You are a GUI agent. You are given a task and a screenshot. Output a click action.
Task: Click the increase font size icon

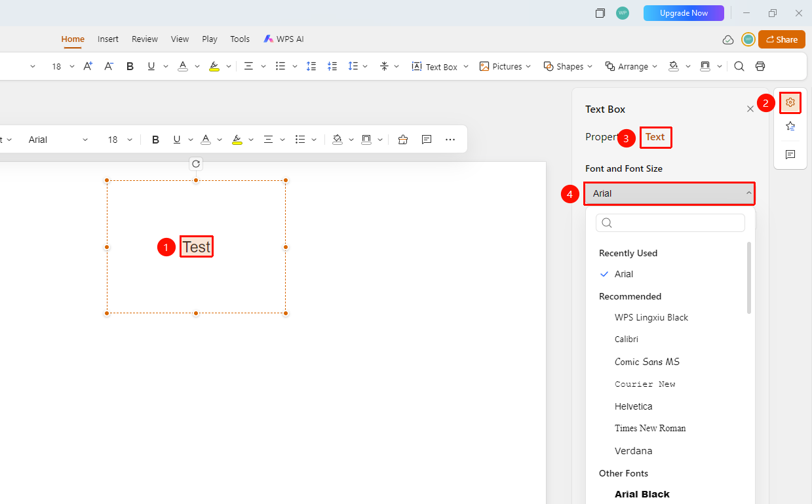coord(88,66)
